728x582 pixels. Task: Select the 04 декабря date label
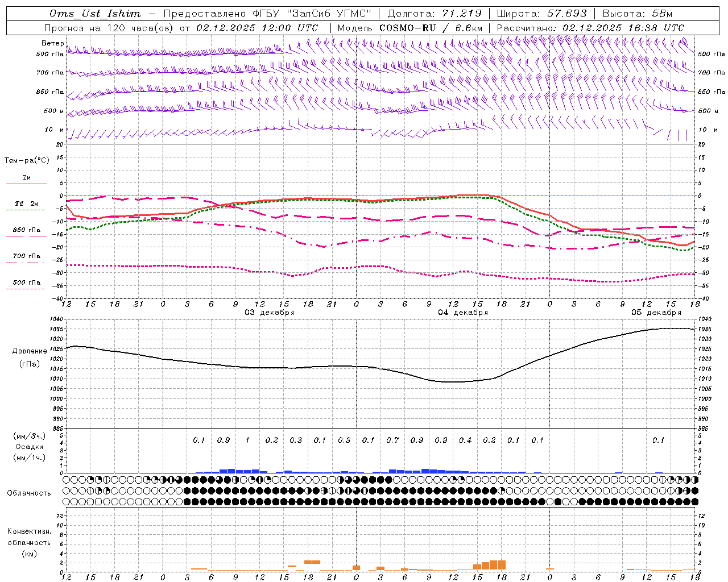(462, 313)
